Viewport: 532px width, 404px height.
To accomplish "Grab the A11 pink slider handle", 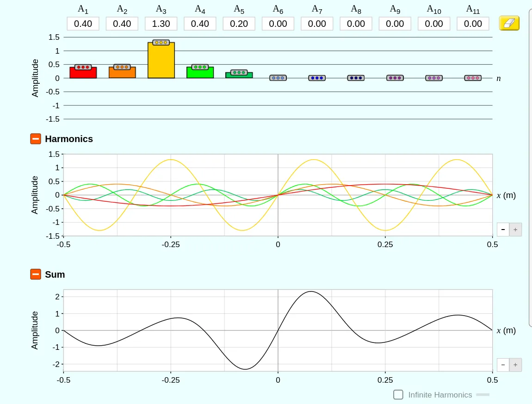I will click(x=473, y=78).
